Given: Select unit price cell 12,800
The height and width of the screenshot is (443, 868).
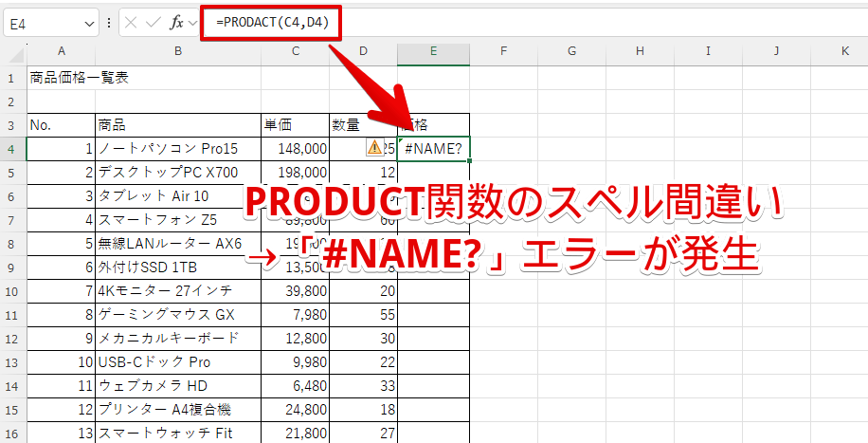Looking at the screenshot, I should (295, 339).
